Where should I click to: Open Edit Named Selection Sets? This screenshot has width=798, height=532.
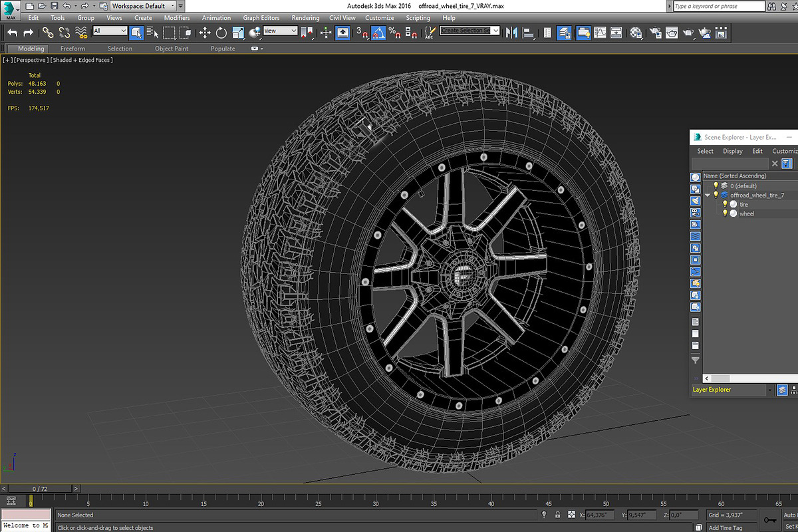click(430, 32)
